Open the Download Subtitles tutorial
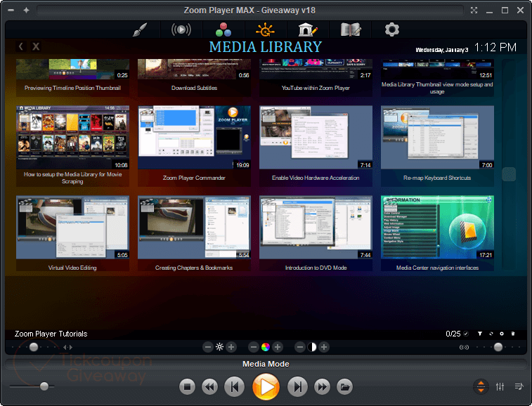This screenshot has height=406, width=532. coord(194,78)
